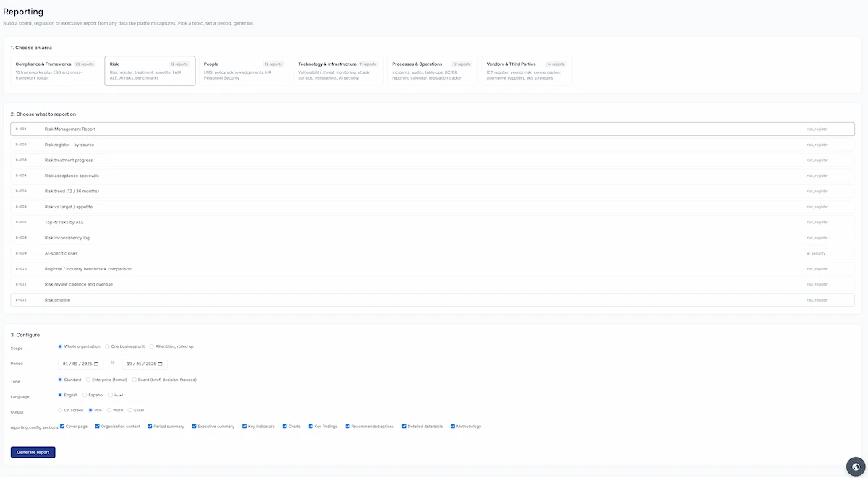Select the Whole organisation scope
This screenshot has width=868, height=478.
click(60, 346)
